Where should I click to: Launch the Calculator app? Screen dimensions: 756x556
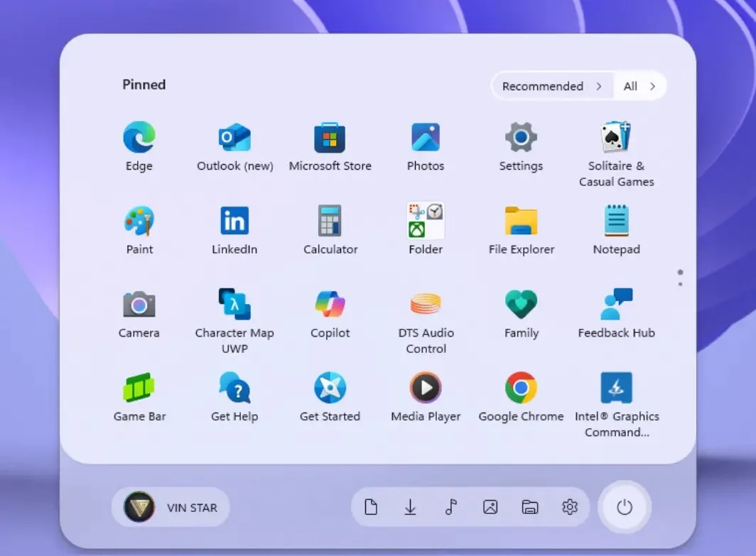pyautogui.click(x=330, y=222)
